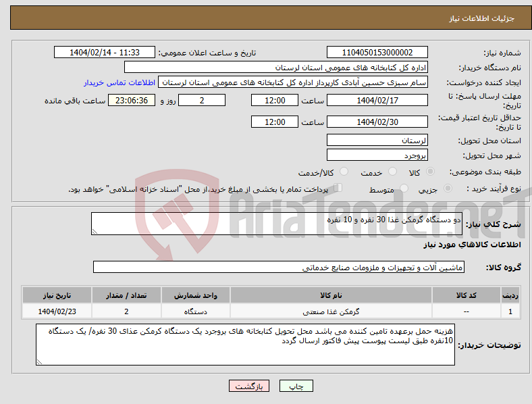Select the کالا radio button
Image resolution: width=532 pixels, height=404 pixels.
coord(430,172)
